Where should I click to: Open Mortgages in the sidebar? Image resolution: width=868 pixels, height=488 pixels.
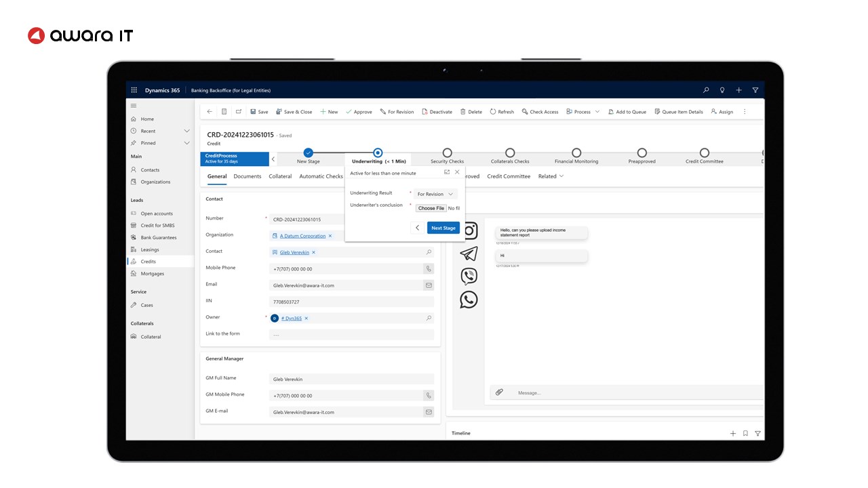(152, 274)
